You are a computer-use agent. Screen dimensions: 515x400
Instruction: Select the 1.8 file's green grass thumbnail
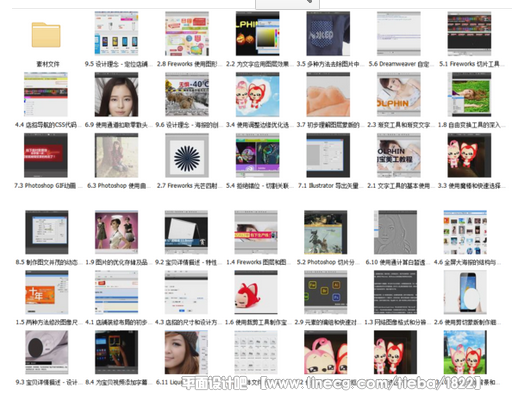point(469,94)
